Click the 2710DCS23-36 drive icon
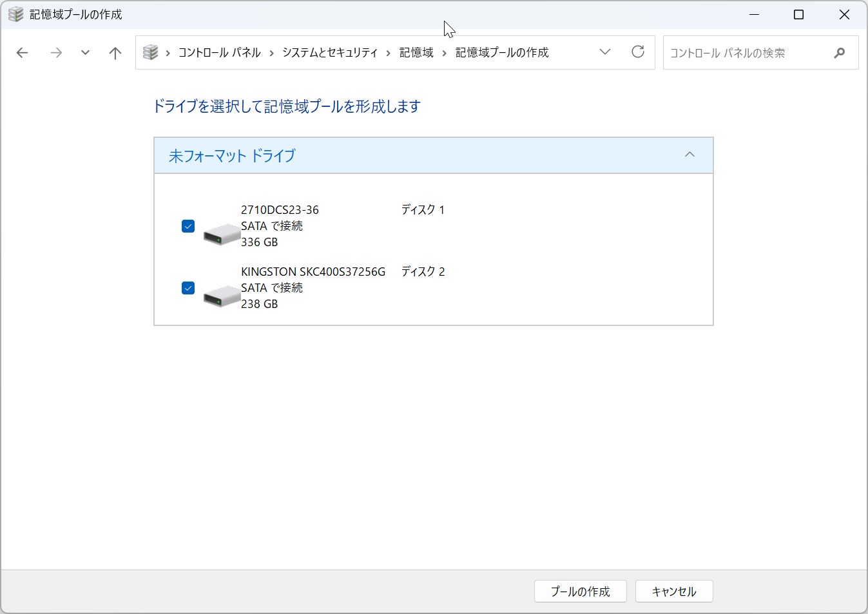Viewport: 868px width, 614px height. 222,233
